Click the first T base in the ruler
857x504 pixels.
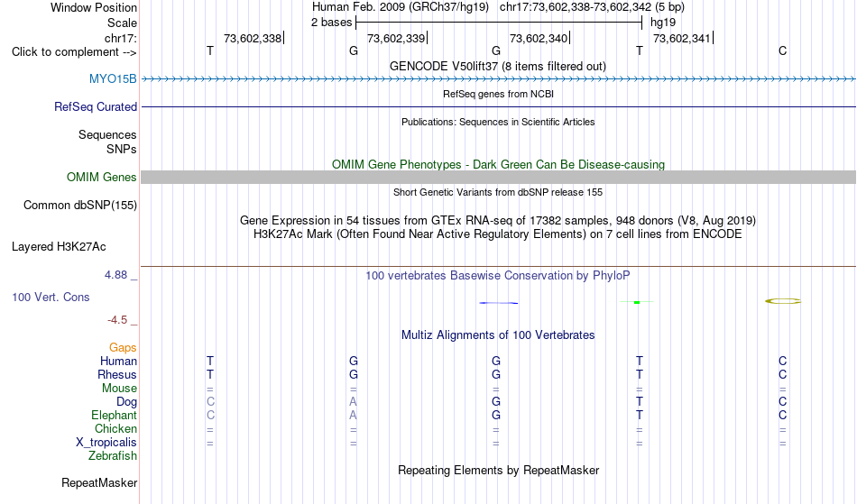pyautogui.click(x=210, y=51)
